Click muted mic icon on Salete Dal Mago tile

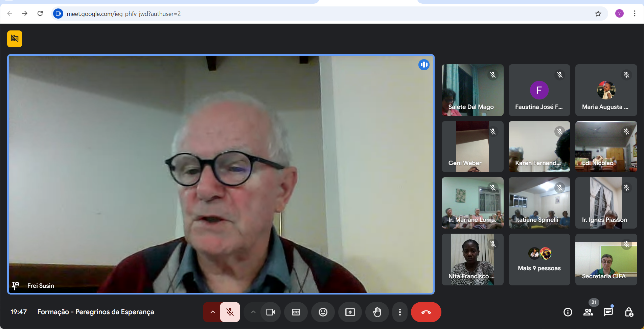(x=493, y=75)
